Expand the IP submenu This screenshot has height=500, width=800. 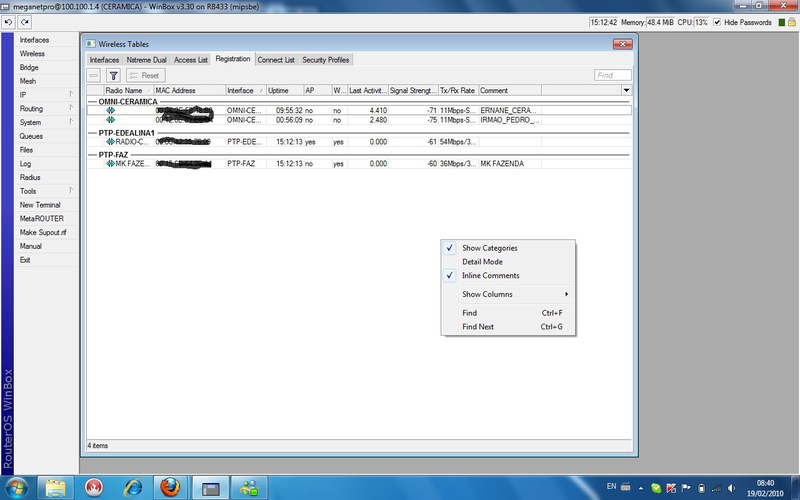(46, 95)
